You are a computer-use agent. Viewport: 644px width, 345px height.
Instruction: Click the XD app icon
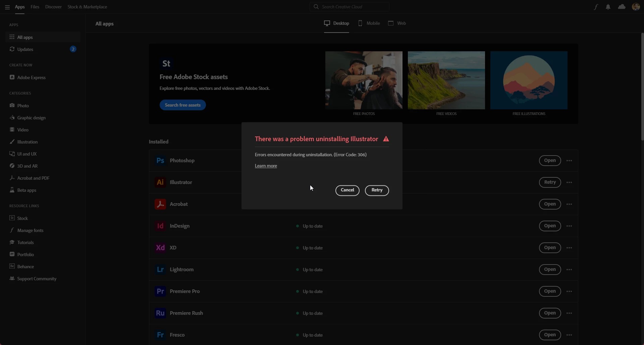click(x=160, y=248)
